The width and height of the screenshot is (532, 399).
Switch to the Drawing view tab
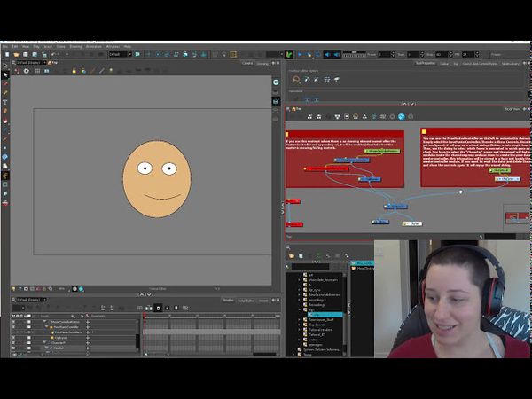click(x=262, y=63)
